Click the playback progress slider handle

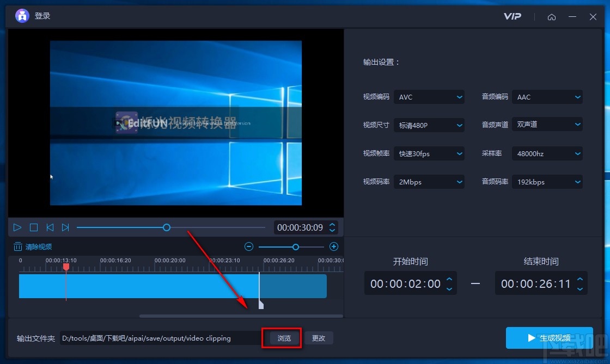167,227
